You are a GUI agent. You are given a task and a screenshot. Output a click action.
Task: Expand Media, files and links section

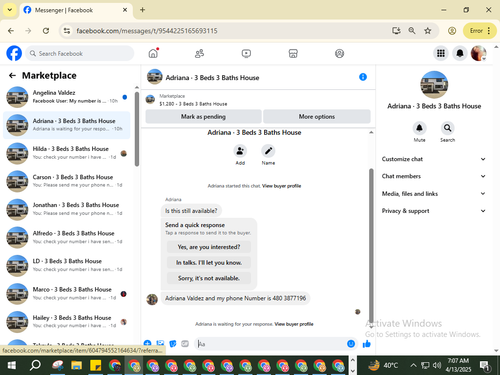tap(434, 193)
